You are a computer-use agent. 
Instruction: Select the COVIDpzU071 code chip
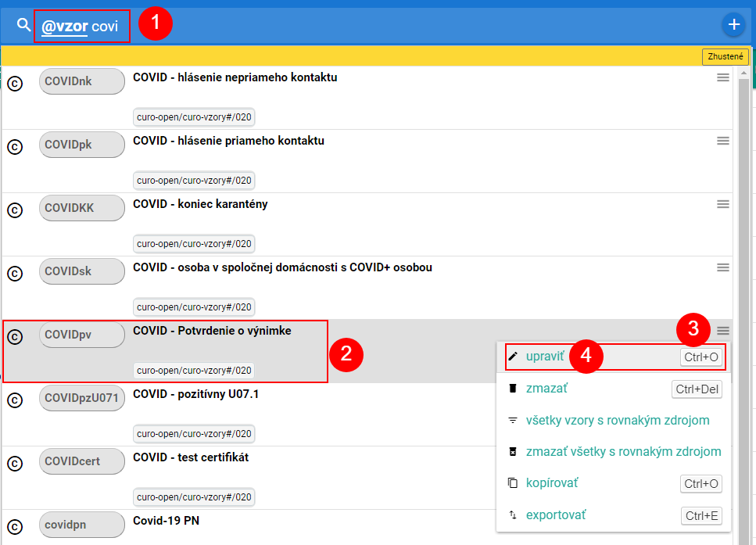click(82, 398)
